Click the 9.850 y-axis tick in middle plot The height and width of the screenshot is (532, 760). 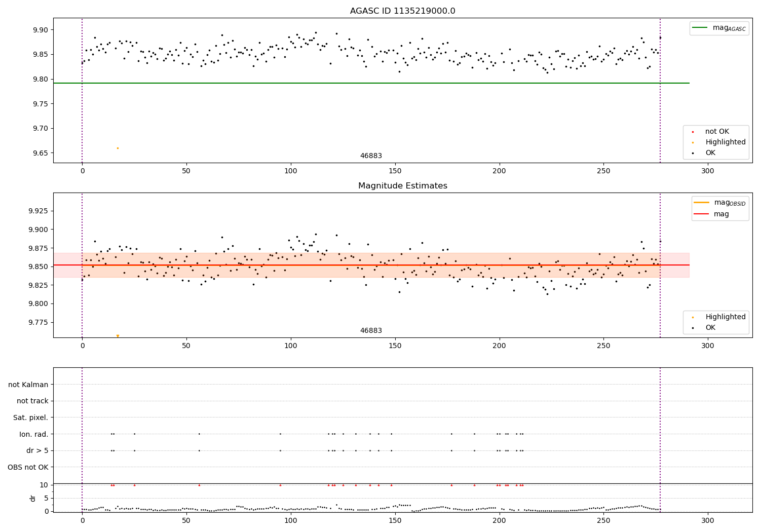tap(39, 267)
